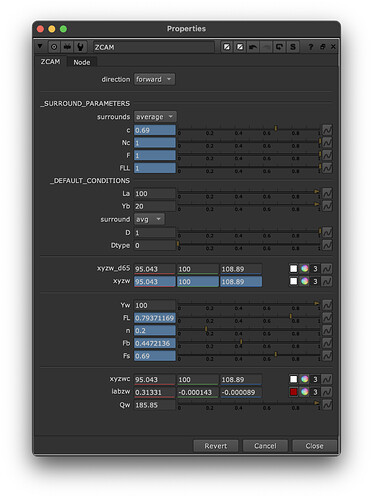Screen dimensions: 373x499
Task: Open the surrounds dropdown set to average
Action: tap(155, 117)
